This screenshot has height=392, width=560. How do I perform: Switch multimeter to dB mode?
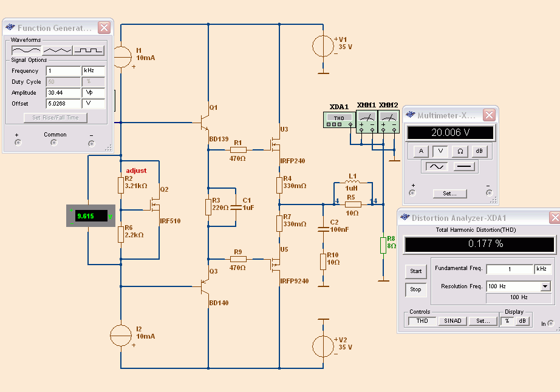(479, 151)
